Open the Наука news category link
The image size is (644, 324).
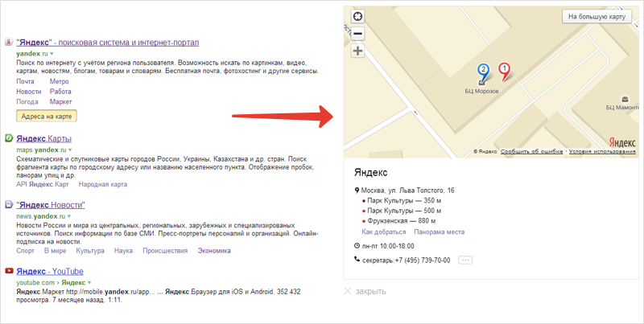(123, 251)
